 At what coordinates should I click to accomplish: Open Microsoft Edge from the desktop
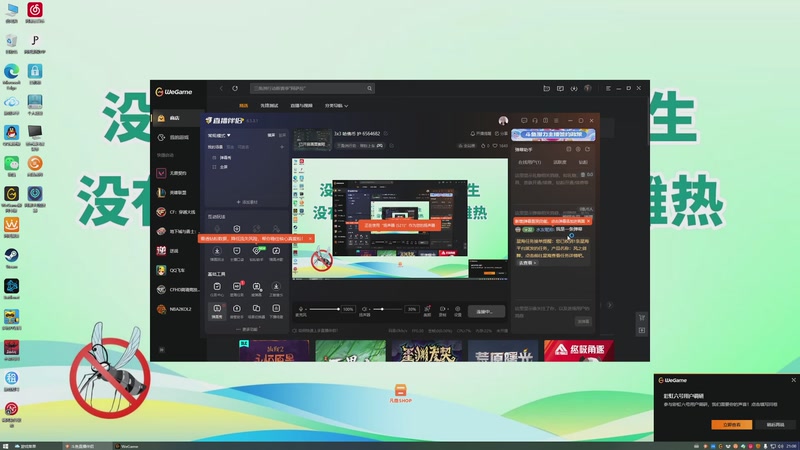tap(11, 76)
